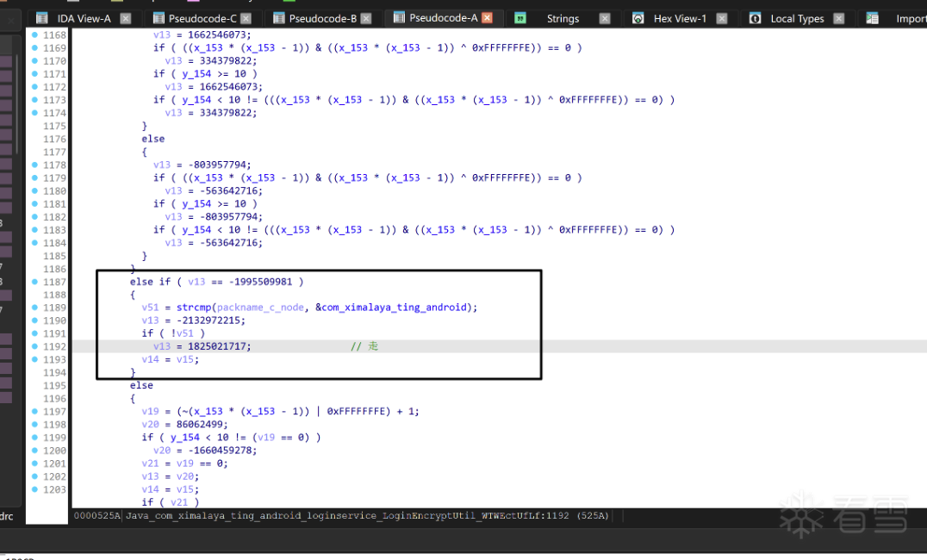Click the 0000525A address in status bar
Image resolution: width=927 pixels, height=560 pixels.
(x=97, y=516)
